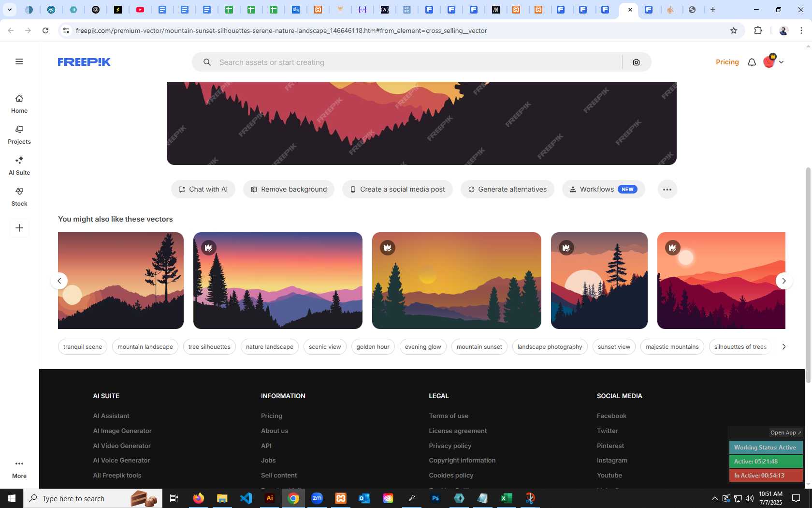Open Chrome three-dot menu
812x508 pixels.
tap(801, 30)
